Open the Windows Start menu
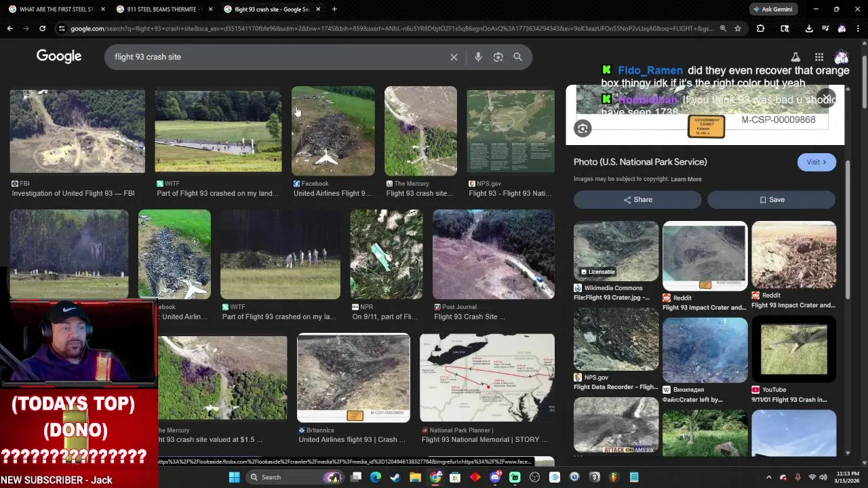Screen dimensions: 868x488 point(234,477)
